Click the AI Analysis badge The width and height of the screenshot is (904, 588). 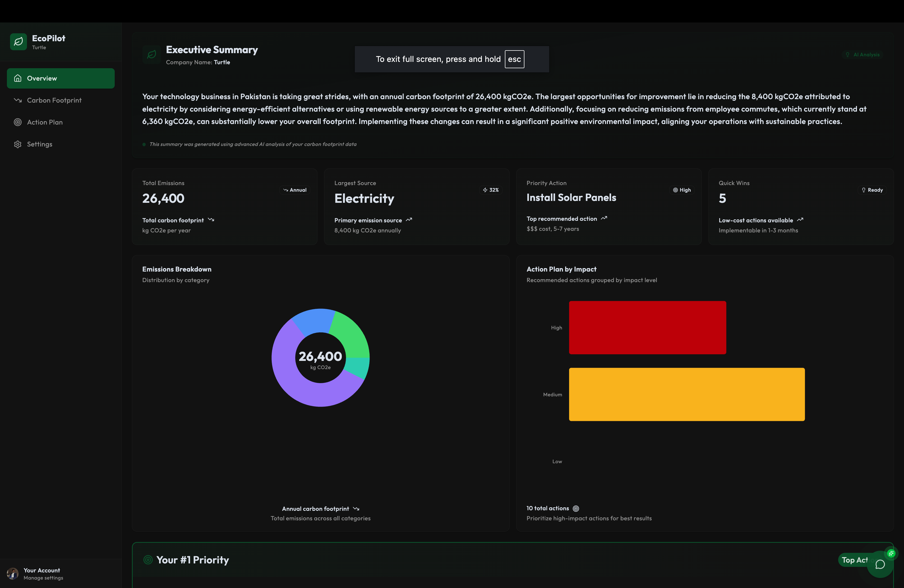[x=862, y=55]
